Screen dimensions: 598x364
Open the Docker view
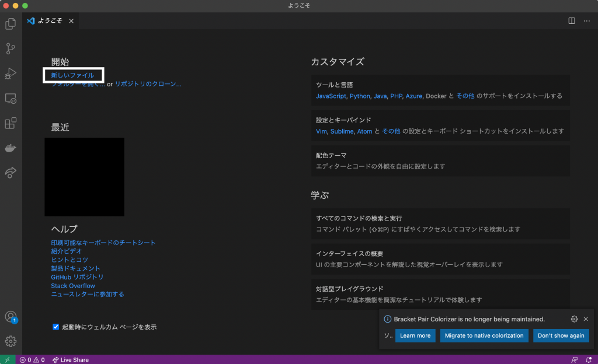click(11, 148)
